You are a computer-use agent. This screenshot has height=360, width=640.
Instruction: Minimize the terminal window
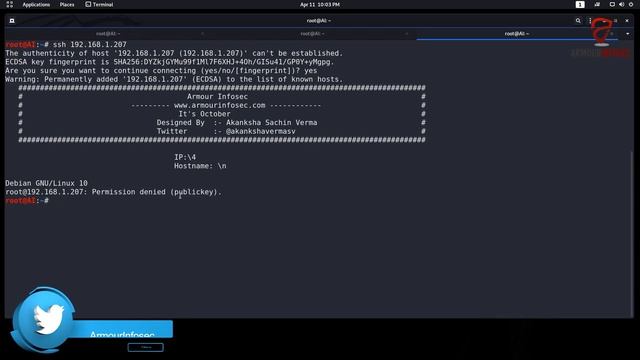point(604,20)
